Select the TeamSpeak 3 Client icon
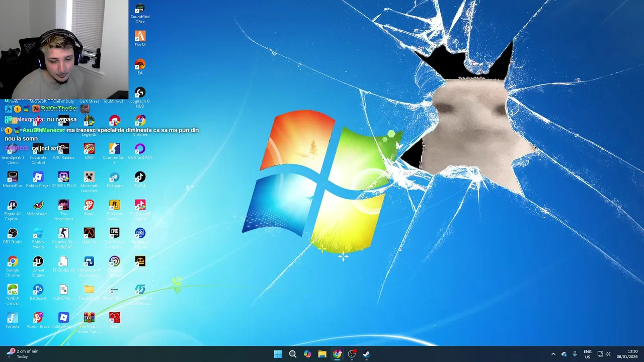Screen dimensions: 644x362 coord(13,153)
